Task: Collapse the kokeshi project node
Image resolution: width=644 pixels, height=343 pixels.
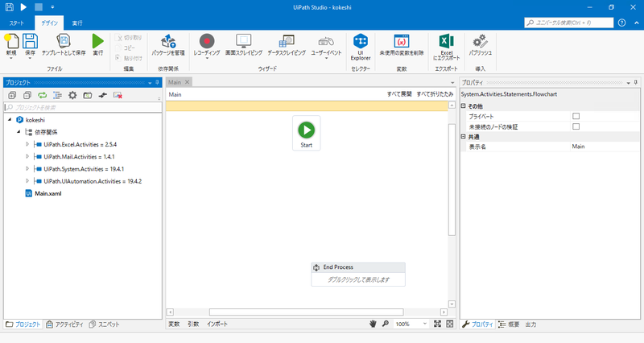Action: (x=10, y=119)
